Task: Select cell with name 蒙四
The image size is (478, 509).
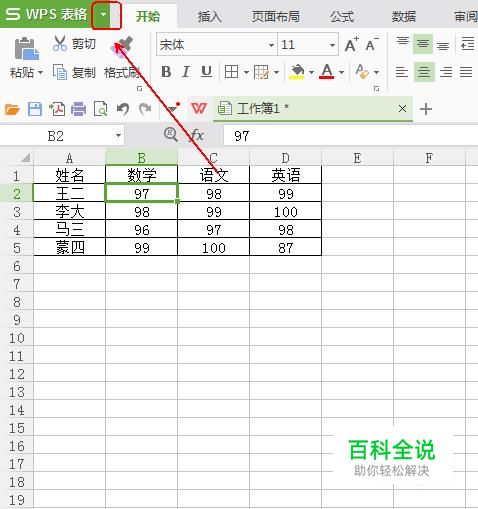Action: coord(70,248)
